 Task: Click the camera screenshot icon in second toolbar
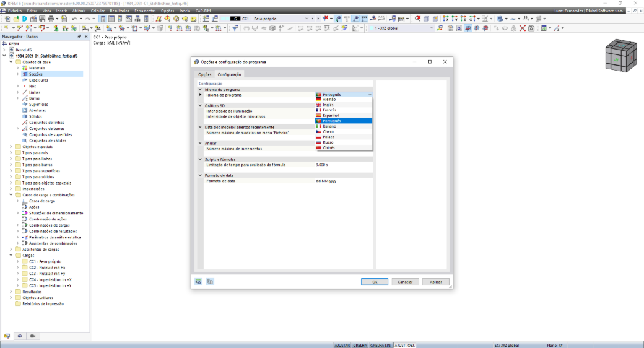click(531, 28)
